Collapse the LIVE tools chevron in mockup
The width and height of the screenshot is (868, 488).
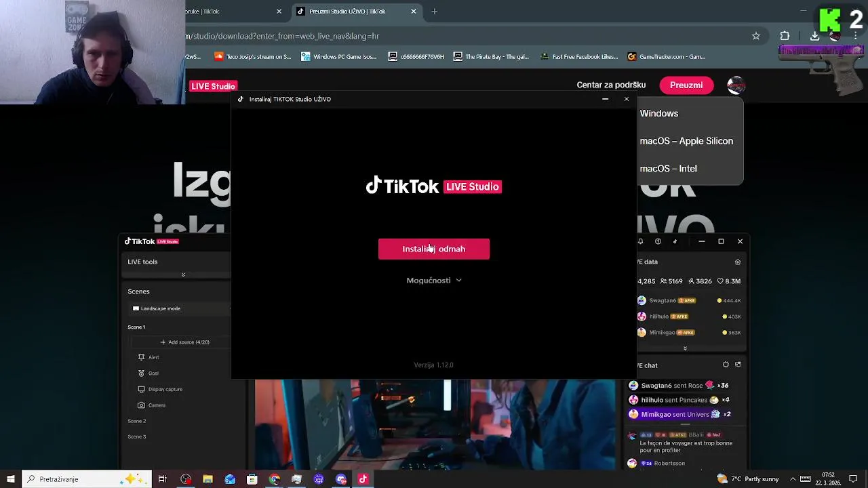point(183,274)
